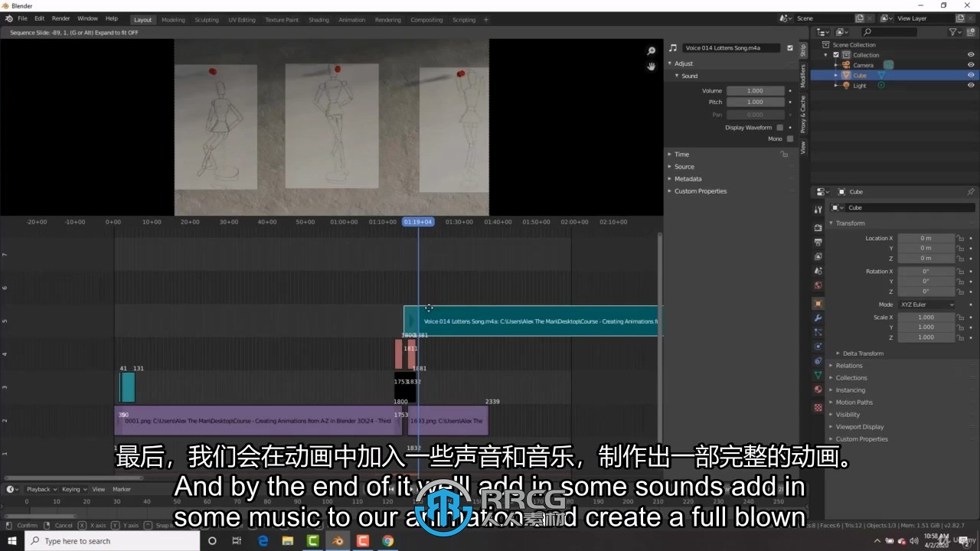The width and height of the screenshot is (980, 551).
Task: Toggle the strip mute checkbox beside sound name
Action: coord(790,47)
